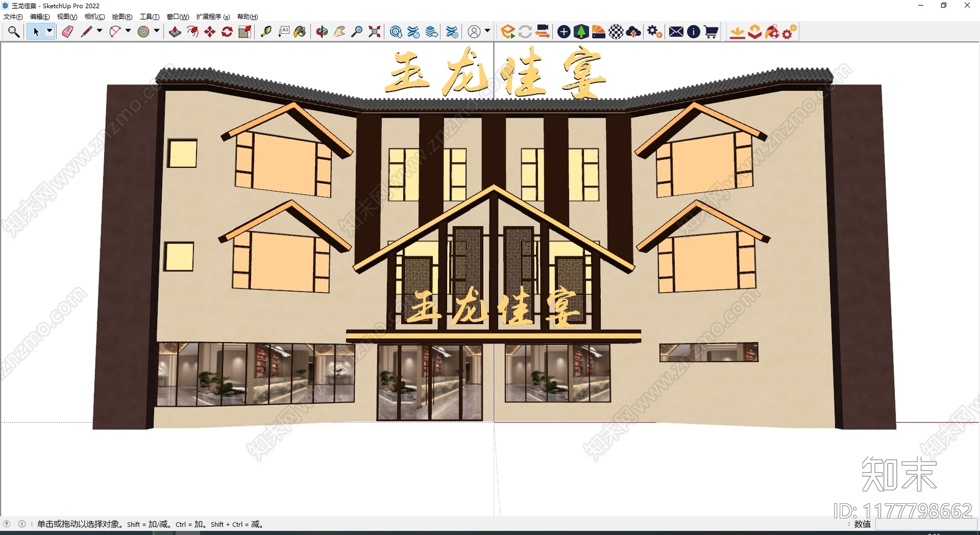Click the orange download arrow icon
The image size is (980, 535).
click(737, 32)
